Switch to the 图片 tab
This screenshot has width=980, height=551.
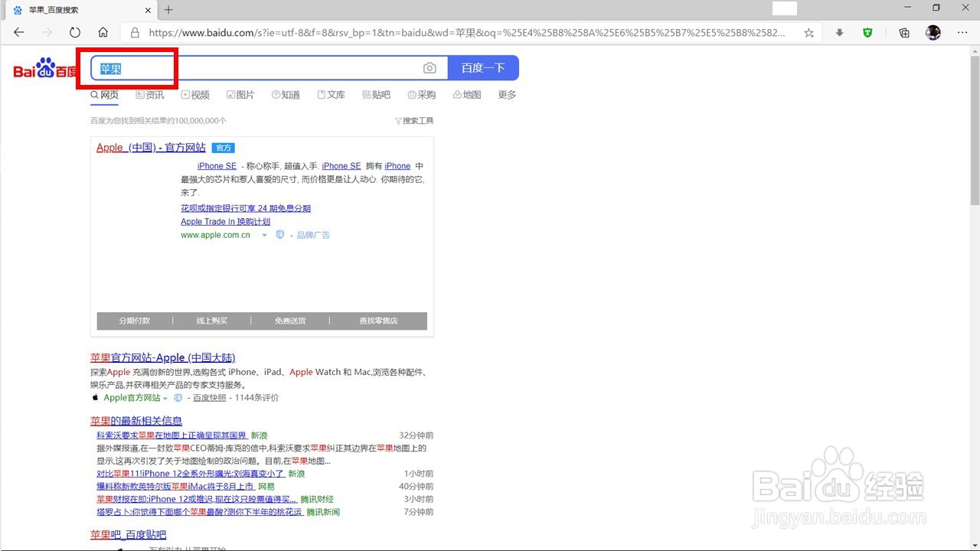tap(240, 95)
